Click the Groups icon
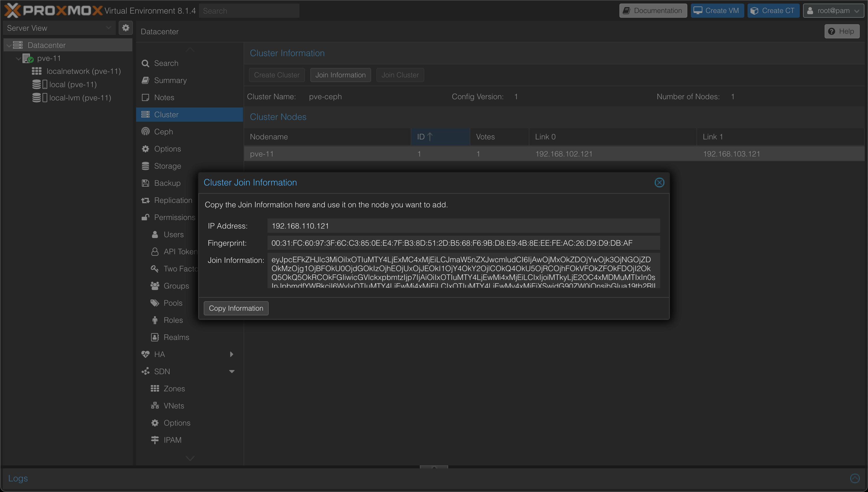868x492 pixels. point(155,286)
